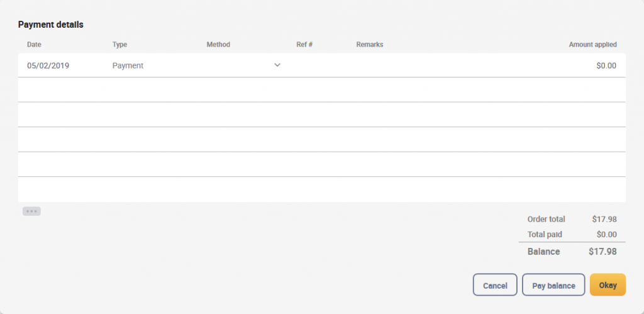
Task: Click the Date column header
Action: pyautogui.click(x=34, y=45)
